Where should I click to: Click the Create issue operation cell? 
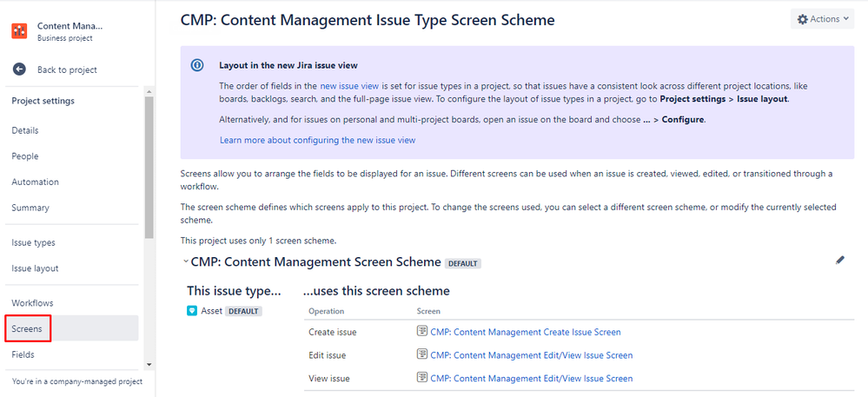pos(332,332)
